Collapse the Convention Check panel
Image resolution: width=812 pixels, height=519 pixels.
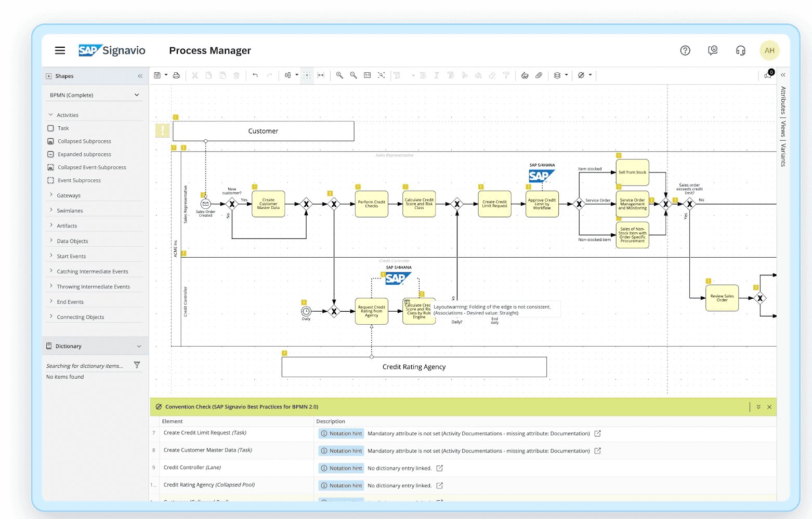(758, 407)
